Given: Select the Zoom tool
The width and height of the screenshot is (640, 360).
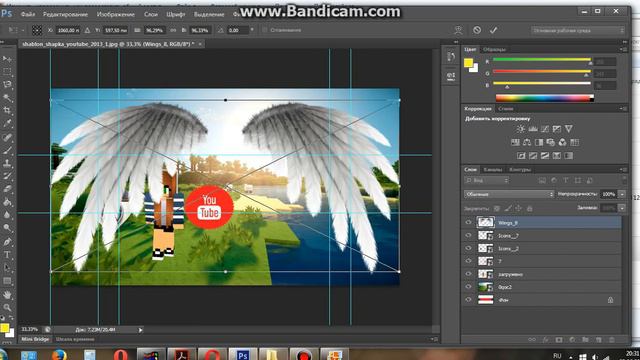Looking at the screenshot, I should point(7,307).
